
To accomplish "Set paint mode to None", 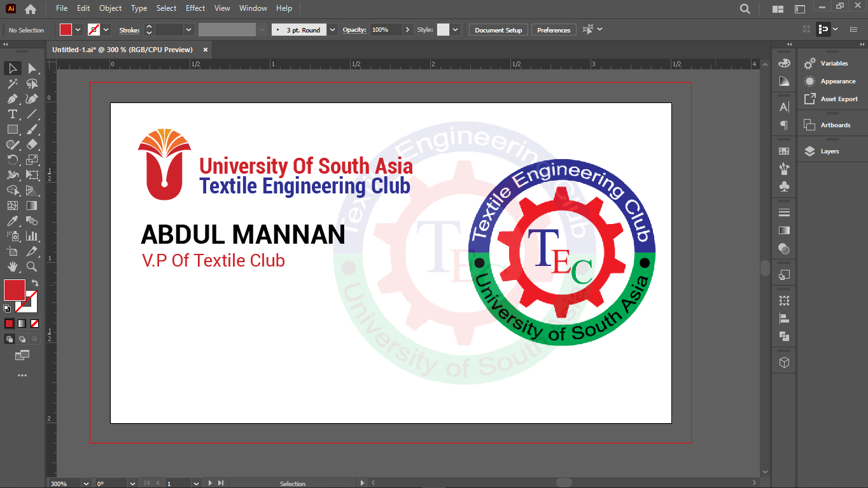I will point(34,323).
